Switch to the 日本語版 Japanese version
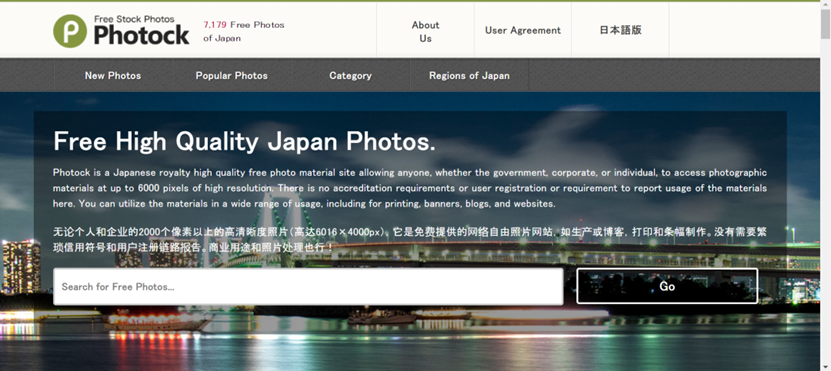The image size is (831, 371). (620, 30)
